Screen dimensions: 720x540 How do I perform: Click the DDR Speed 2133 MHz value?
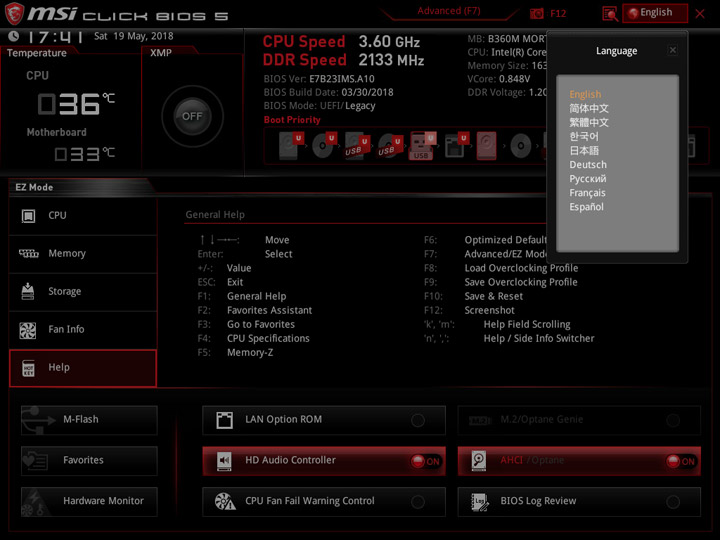click(391, 60)
